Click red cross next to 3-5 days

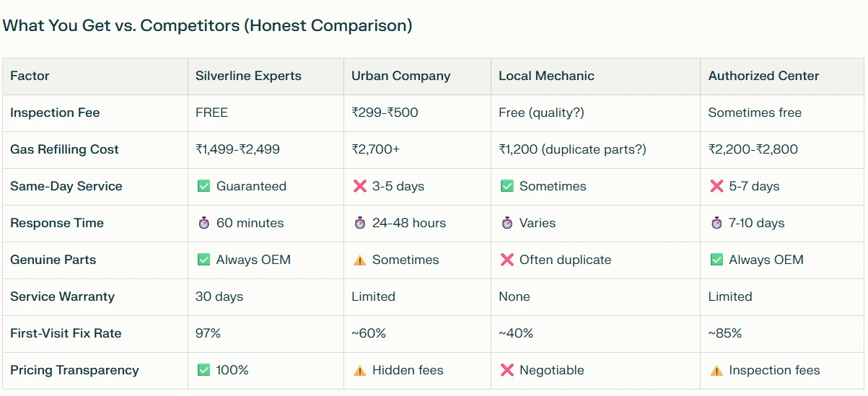coord(359,186)
